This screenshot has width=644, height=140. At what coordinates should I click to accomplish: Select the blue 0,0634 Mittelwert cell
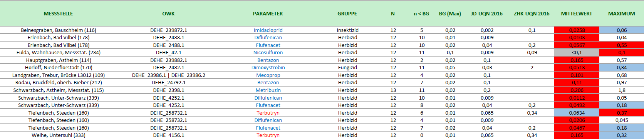pos(577,113)
